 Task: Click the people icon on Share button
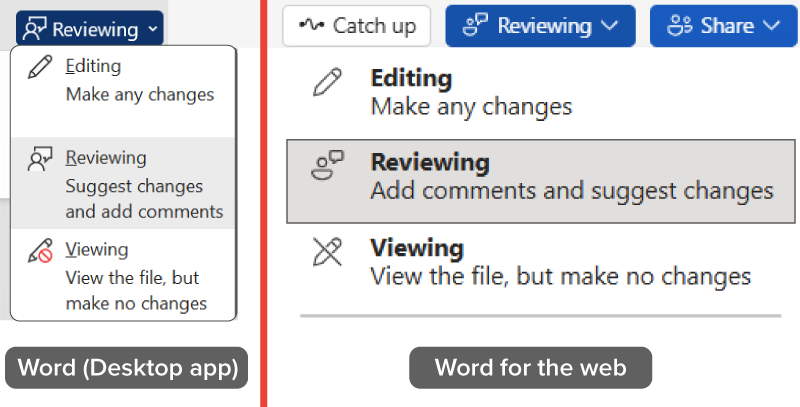coord(679,25)
